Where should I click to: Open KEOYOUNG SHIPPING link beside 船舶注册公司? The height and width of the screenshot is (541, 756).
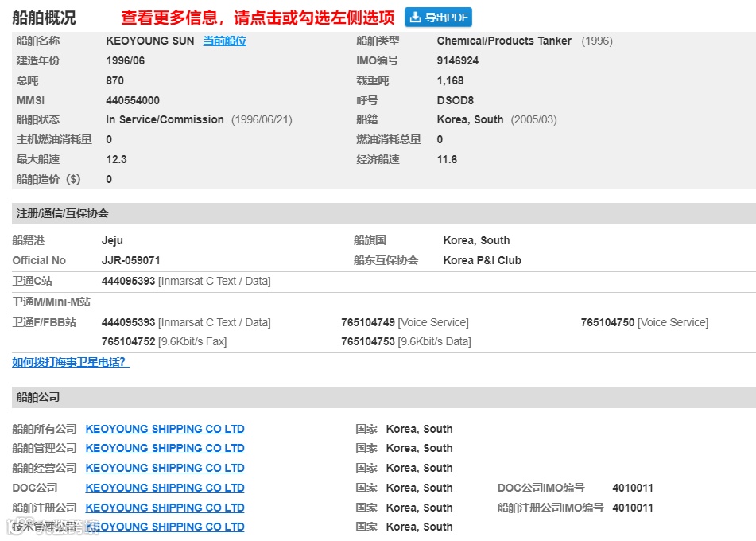[x=165, y=508]
